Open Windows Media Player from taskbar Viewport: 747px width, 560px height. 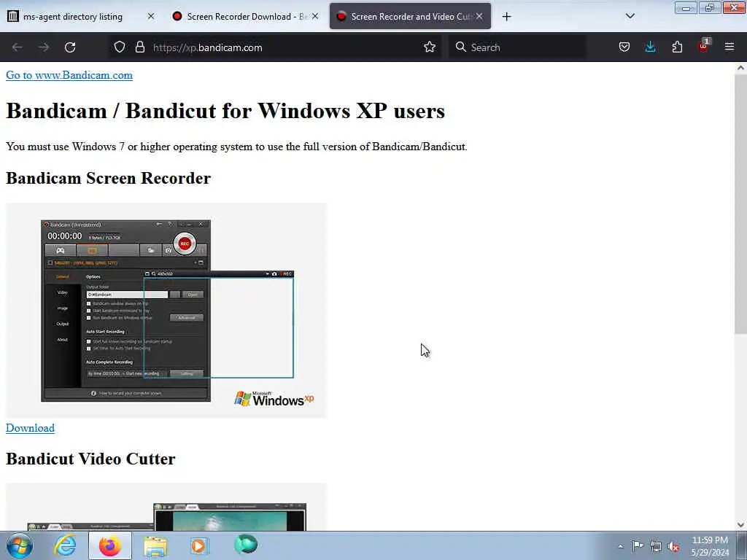pos(199,545)
